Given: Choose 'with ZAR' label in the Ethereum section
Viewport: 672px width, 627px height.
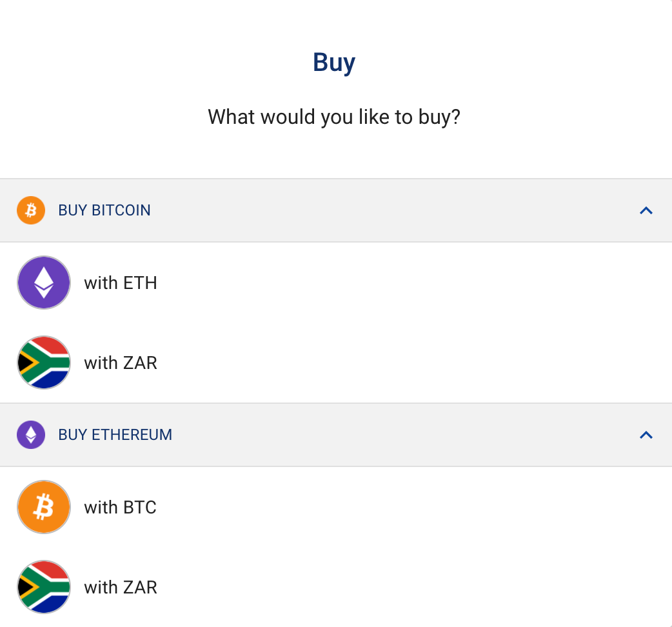Looking at the screenshot, I should coord(121,587).
